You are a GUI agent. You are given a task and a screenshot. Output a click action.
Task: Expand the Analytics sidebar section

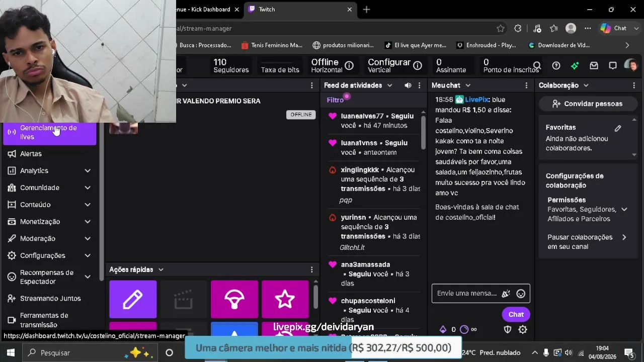[x=88, y=171]
